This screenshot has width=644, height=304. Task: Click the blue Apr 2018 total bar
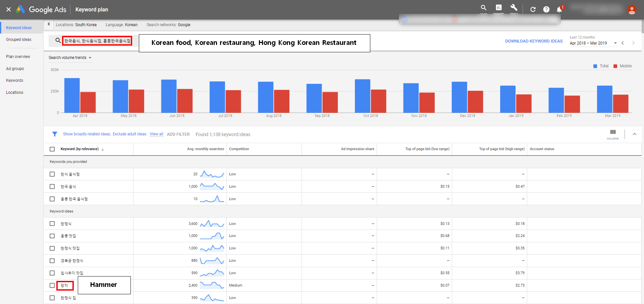pyautogui.click(x=72, y=95)
